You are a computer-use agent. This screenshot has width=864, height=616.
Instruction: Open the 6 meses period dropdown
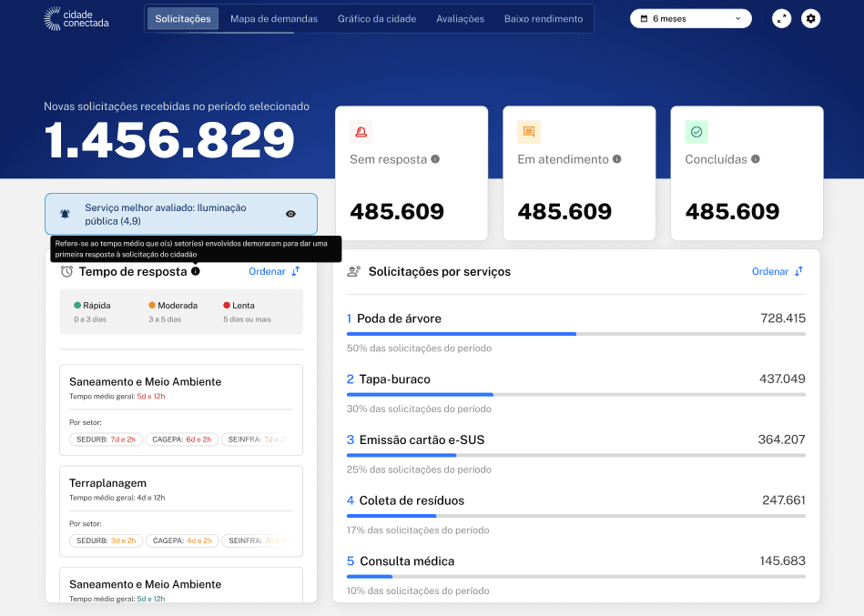[x=691, y=19]
